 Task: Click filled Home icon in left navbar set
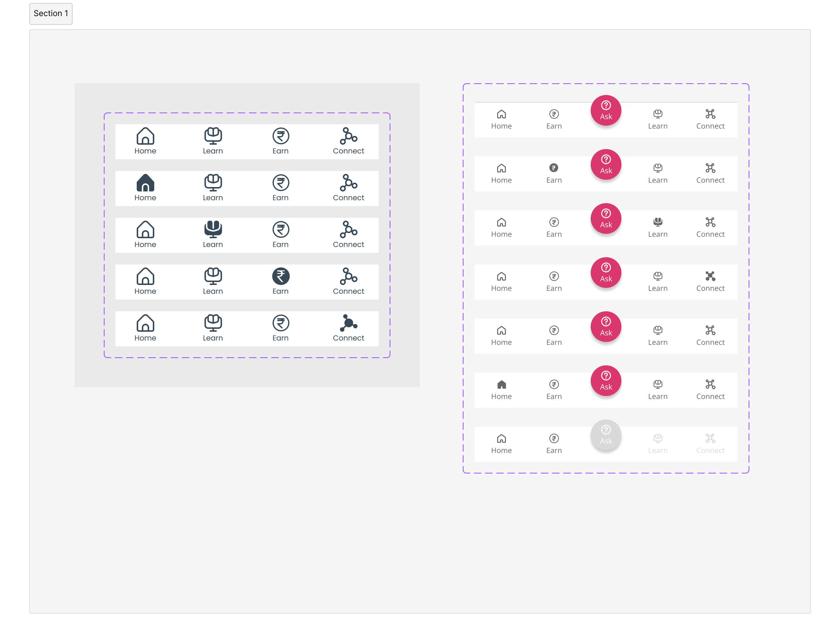[145, 183]
